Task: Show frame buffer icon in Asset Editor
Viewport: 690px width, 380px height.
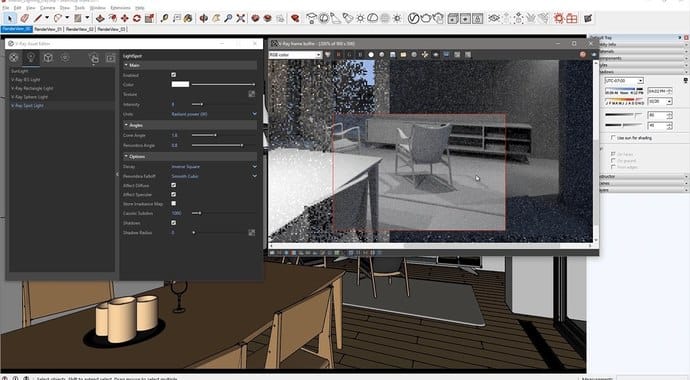Action: 110,58
